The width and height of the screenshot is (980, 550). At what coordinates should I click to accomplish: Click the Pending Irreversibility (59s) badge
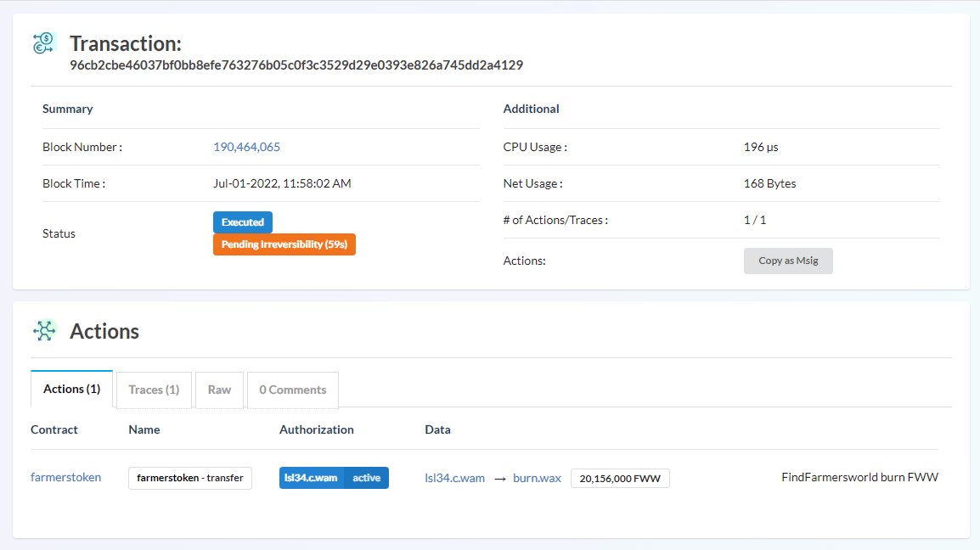[x=284, y=244]
